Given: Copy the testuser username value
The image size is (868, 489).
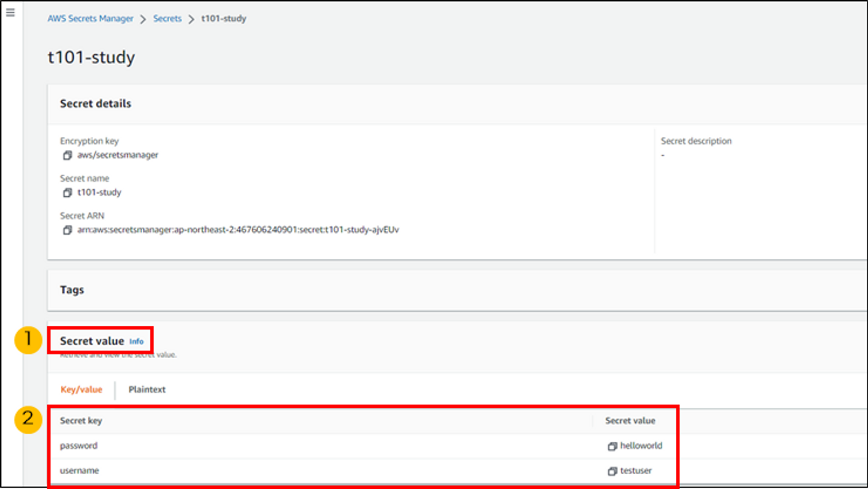Looking at the screenshot, I should tap(612, 471).
